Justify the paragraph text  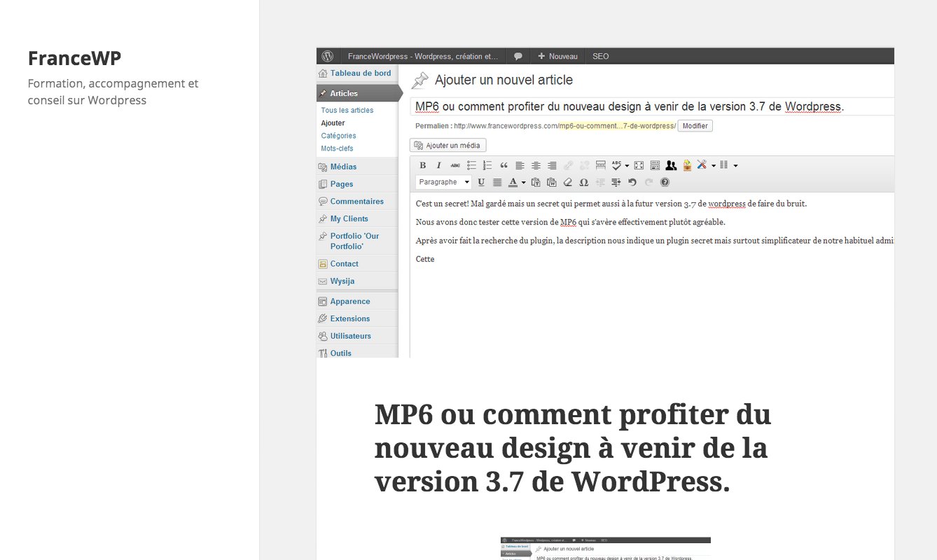497,182
